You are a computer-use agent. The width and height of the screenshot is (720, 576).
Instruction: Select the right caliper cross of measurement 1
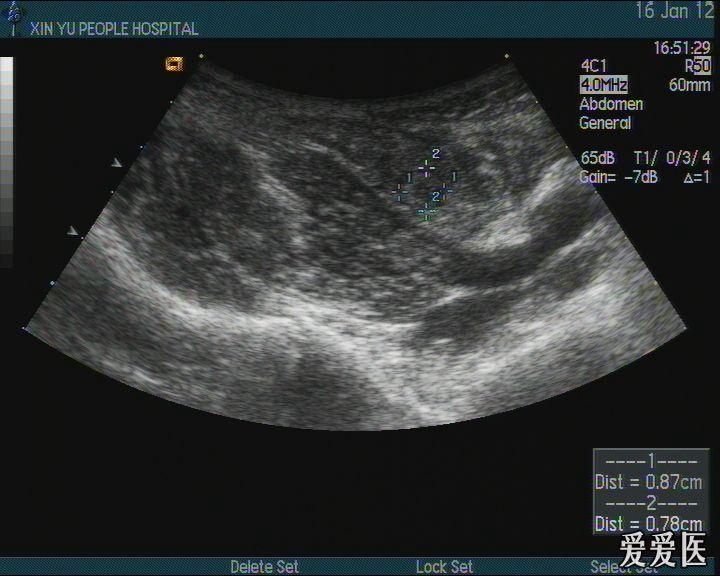click(x=445, y=189)
